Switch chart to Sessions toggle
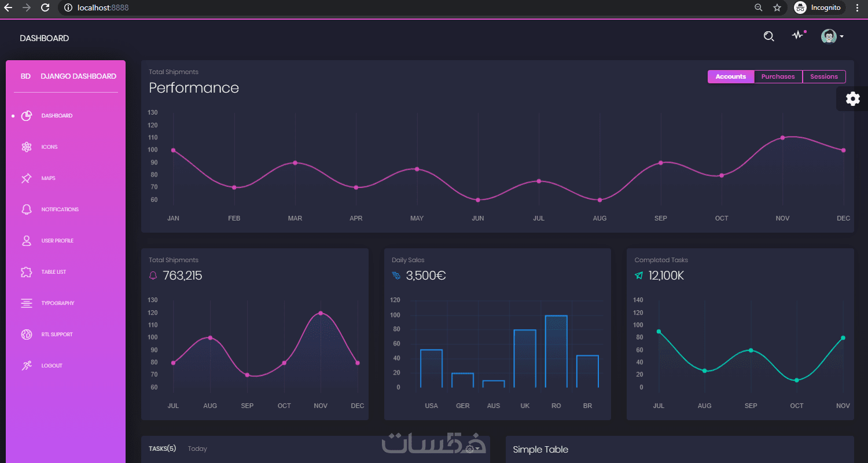This screenshot has height=463, width=868. [824, 76]
